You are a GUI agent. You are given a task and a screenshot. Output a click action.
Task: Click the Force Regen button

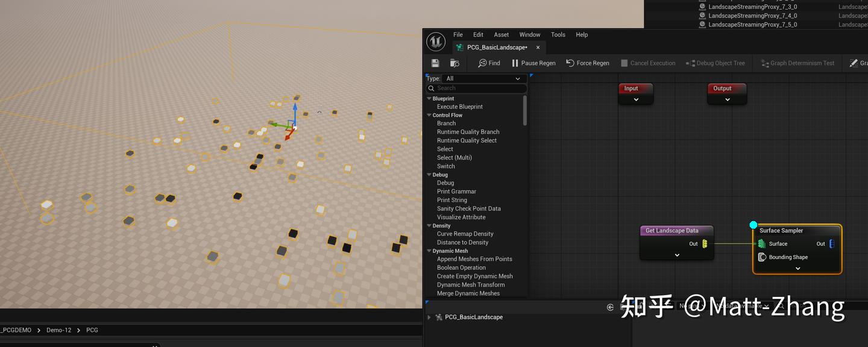click(587, 63)
